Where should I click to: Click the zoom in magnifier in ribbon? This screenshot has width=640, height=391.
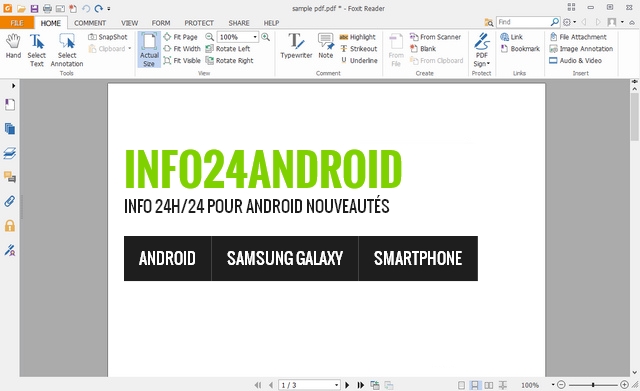[265, 37]
